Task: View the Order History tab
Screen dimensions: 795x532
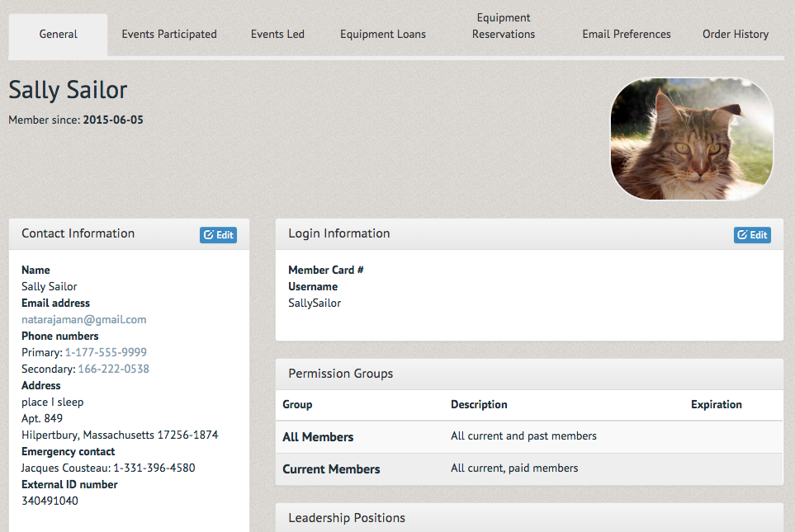Action: click(736, 35)
